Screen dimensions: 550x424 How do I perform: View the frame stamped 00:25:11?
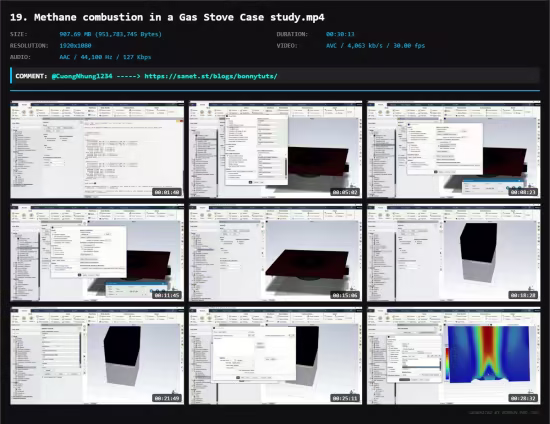click(275, 356)
